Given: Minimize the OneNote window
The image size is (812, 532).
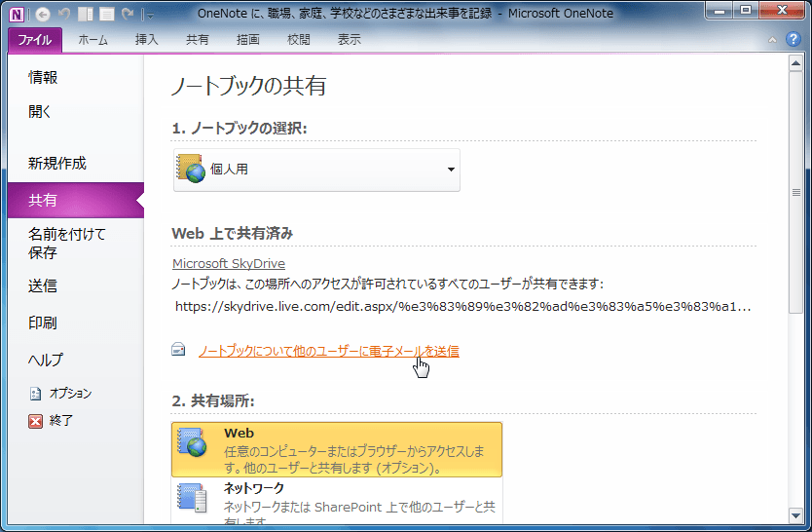Looking at the screenshot, I should 720,11.
